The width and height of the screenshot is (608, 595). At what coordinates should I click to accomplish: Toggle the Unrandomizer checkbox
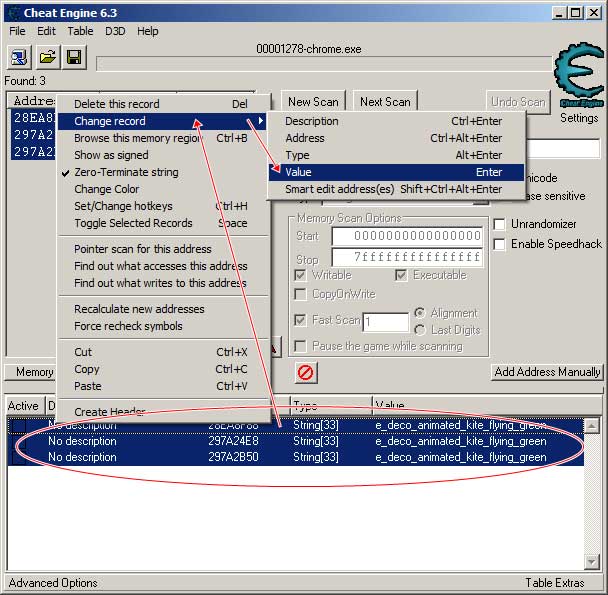pos(499,224)
